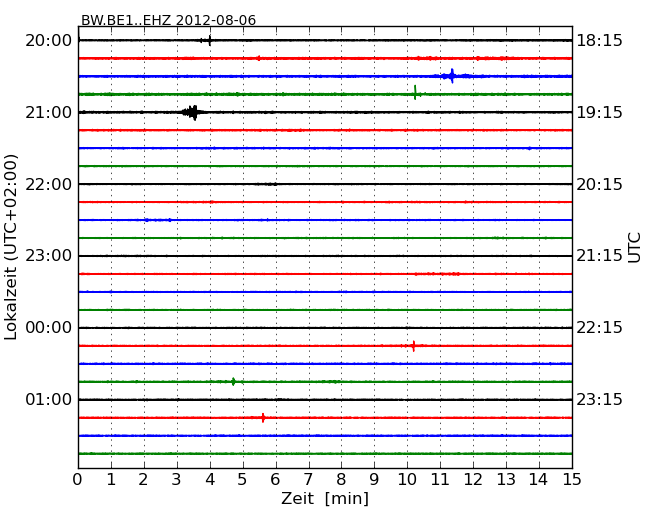Click the Lokalzeit (UTC+02:00) axis label
The image size is (650, 520).
(x=11, y=247)
